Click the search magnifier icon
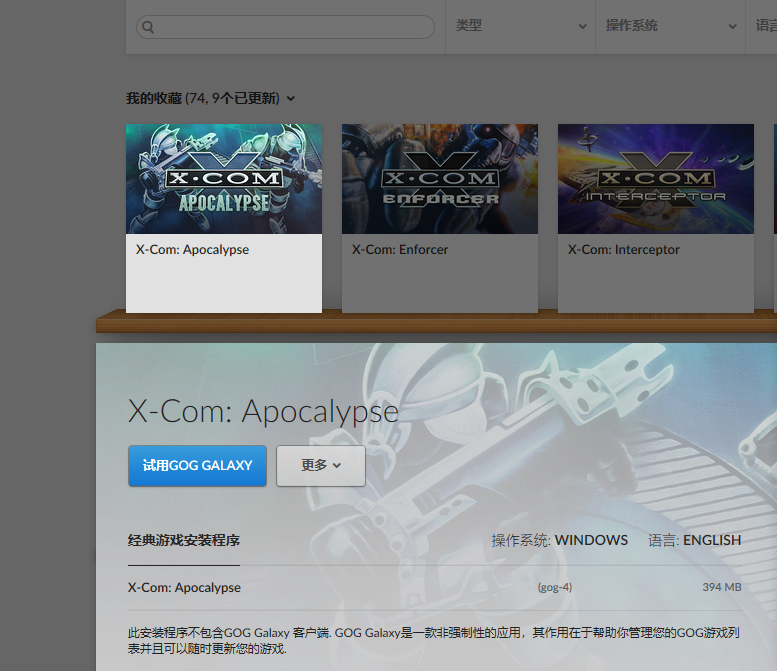Image resolution: width=777 pixels, height=671 pixels. [x=148, y=27]
